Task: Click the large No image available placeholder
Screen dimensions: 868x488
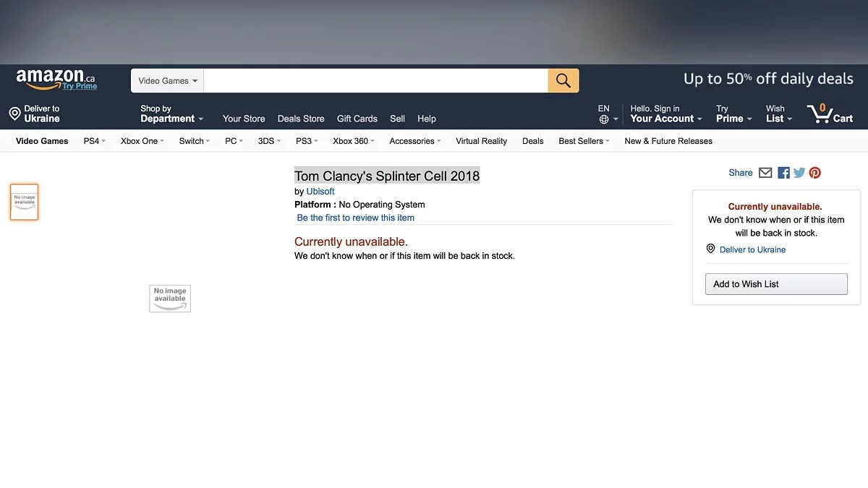Action: click(170, 299)
